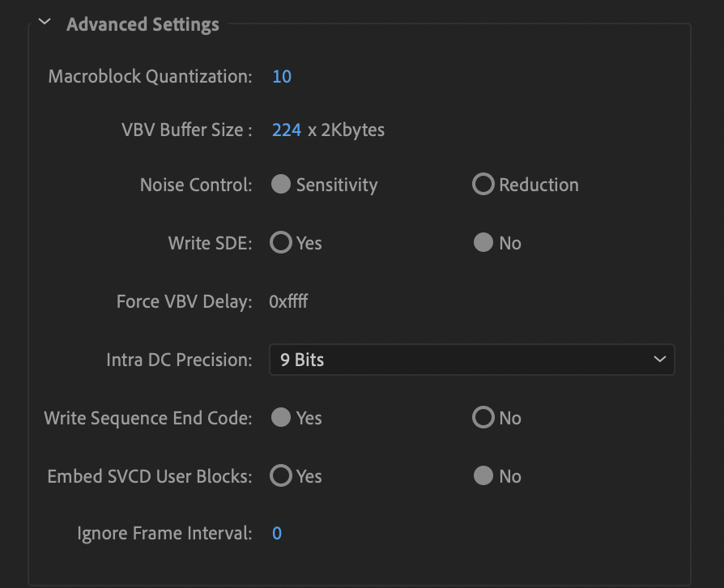724x588 pixels.
Task: Click the Advanced Settings heading
Action: (x=143, y=24)
